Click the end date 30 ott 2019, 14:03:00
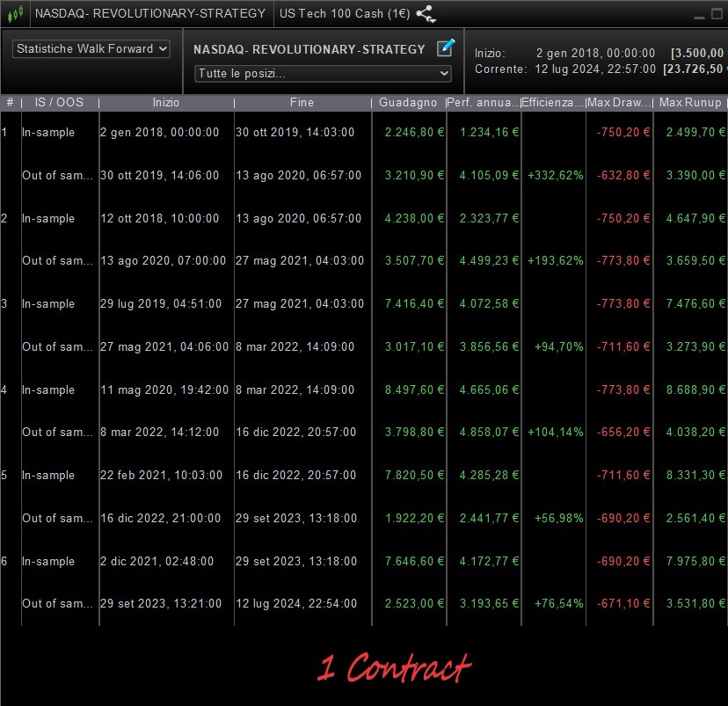The height and width of the screenshot is (706, 728). (295, 132)
